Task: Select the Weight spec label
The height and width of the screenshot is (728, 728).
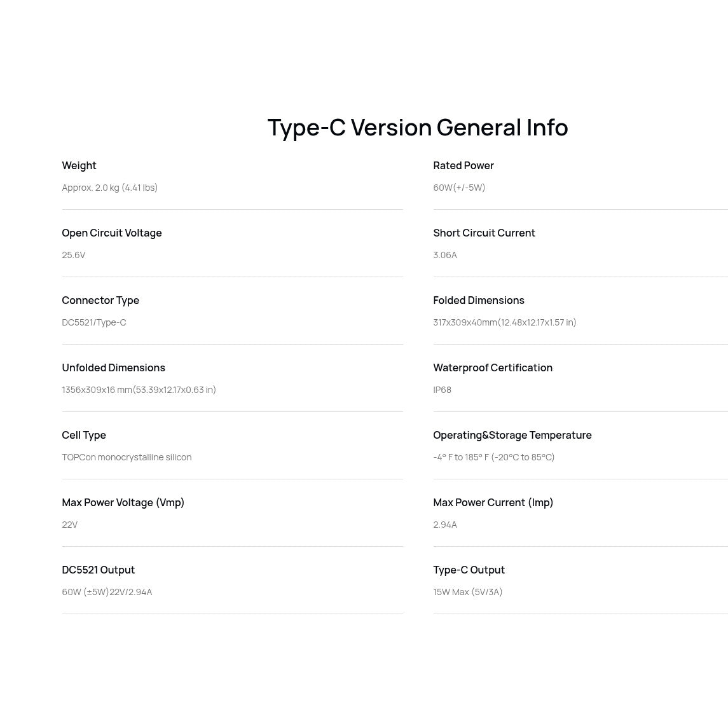Action: (79, 166)
